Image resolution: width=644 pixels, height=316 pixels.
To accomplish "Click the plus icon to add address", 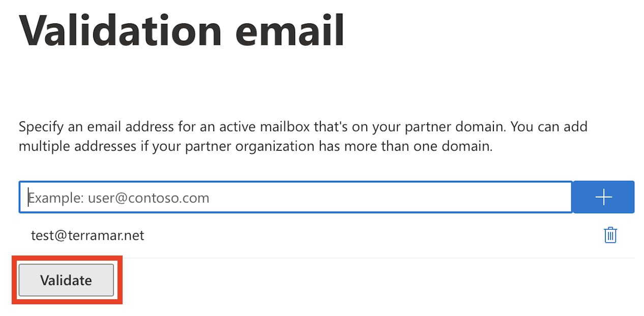I will 603,197.
